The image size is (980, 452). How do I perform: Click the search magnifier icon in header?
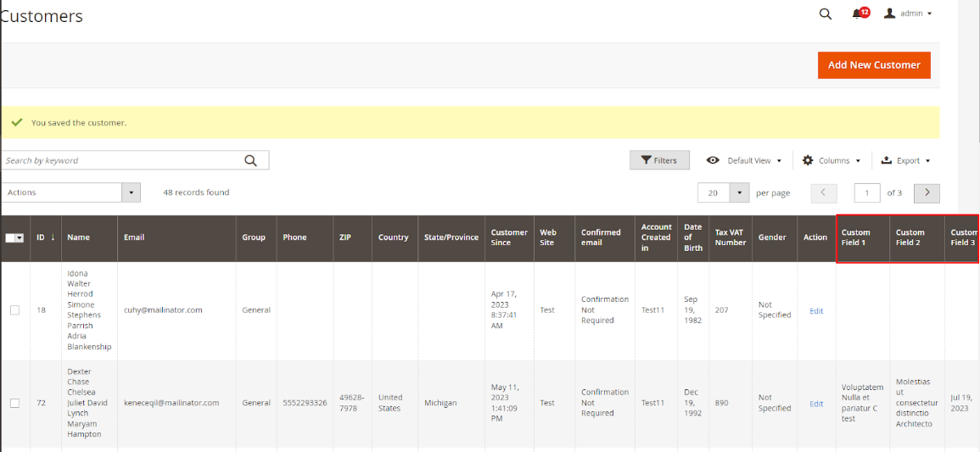pos(826,14)
